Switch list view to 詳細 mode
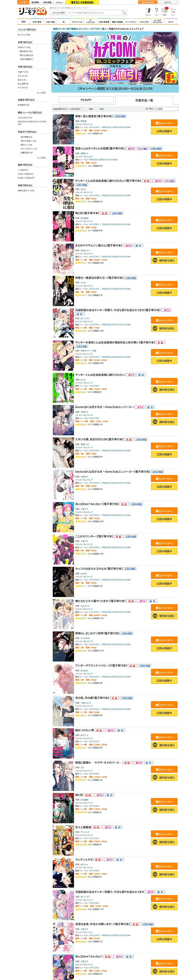 tap(91, 109)
